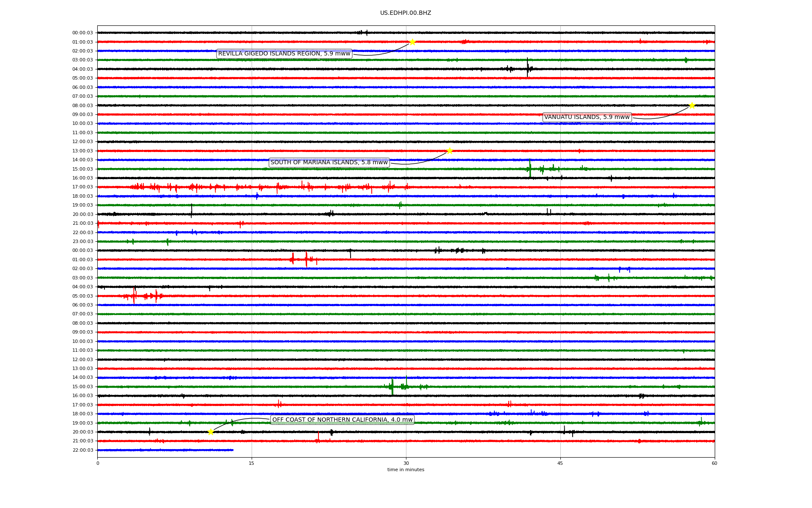The width and height of the screenshot is (812, 508).
Task: Click the 'time in minutes' axis label
Action: pos(406,470)
